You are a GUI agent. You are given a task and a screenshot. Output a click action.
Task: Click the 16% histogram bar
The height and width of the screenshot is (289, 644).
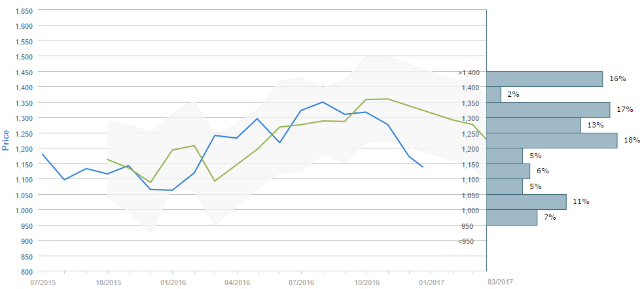click(545, 79)
